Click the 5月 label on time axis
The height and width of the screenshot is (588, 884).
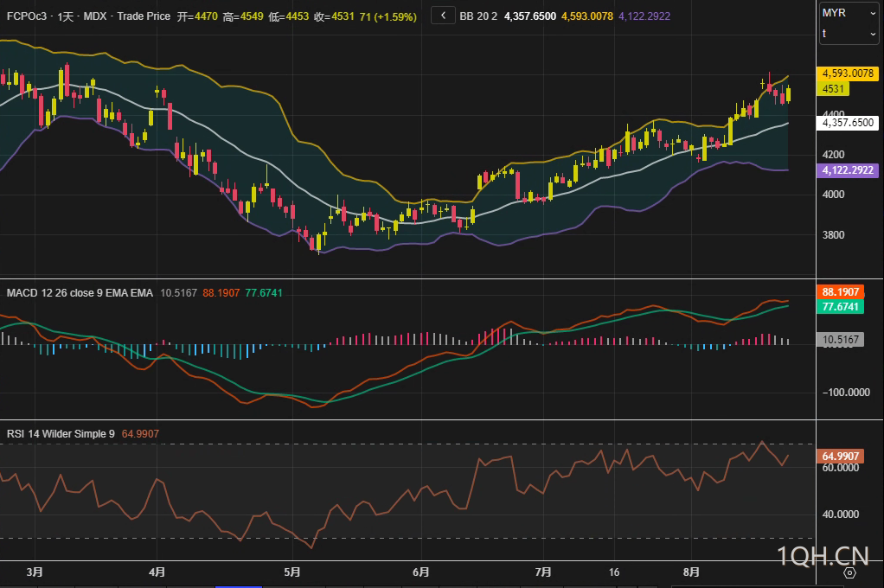pos(292,572)
